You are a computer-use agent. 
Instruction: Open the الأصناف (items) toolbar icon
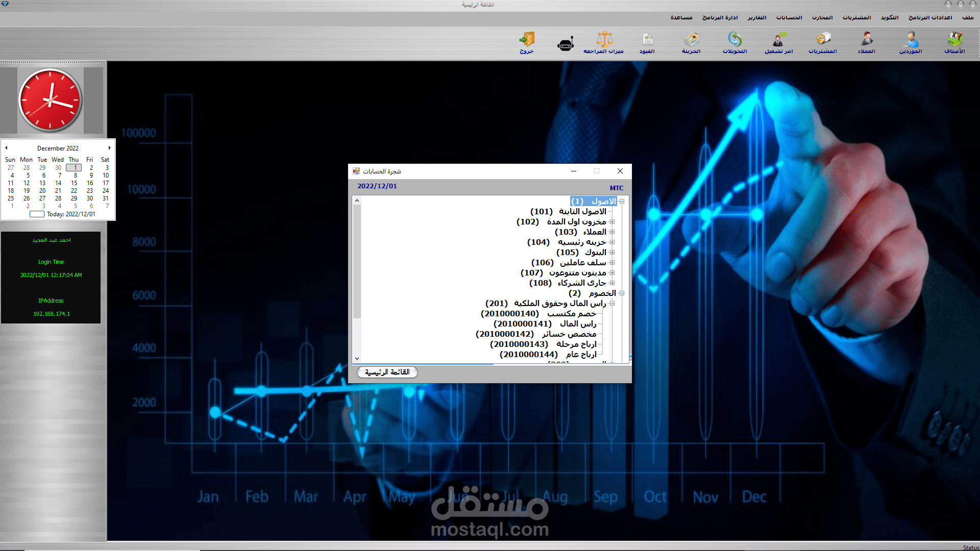pos(954,42)
